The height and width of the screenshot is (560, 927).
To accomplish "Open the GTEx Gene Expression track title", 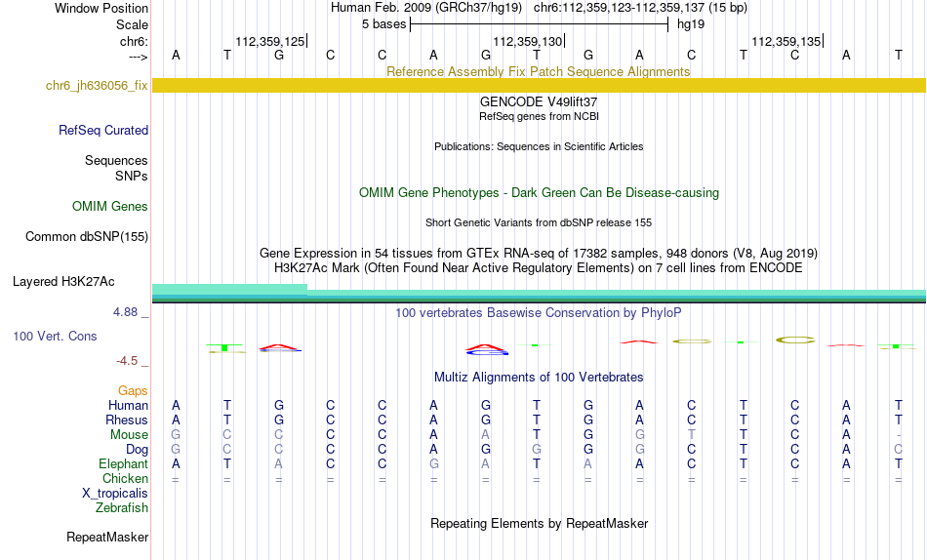I will coord(539,253).
